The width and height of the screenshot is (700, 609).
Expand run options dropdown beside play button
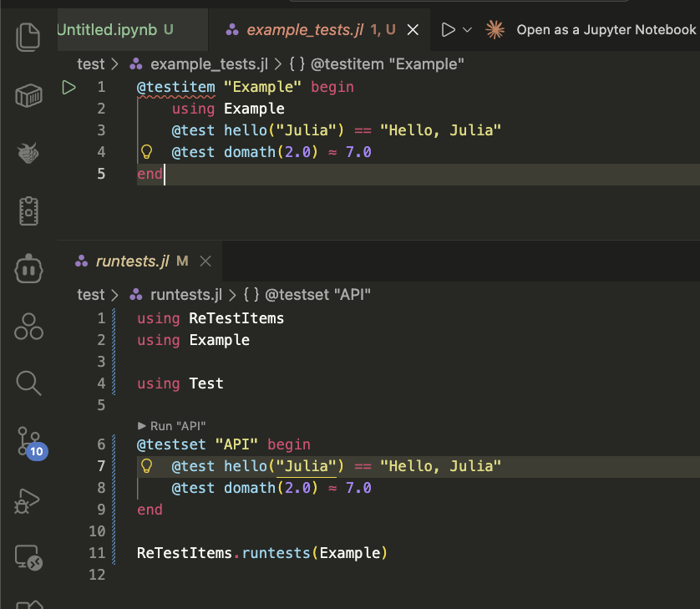click(467, 30)
